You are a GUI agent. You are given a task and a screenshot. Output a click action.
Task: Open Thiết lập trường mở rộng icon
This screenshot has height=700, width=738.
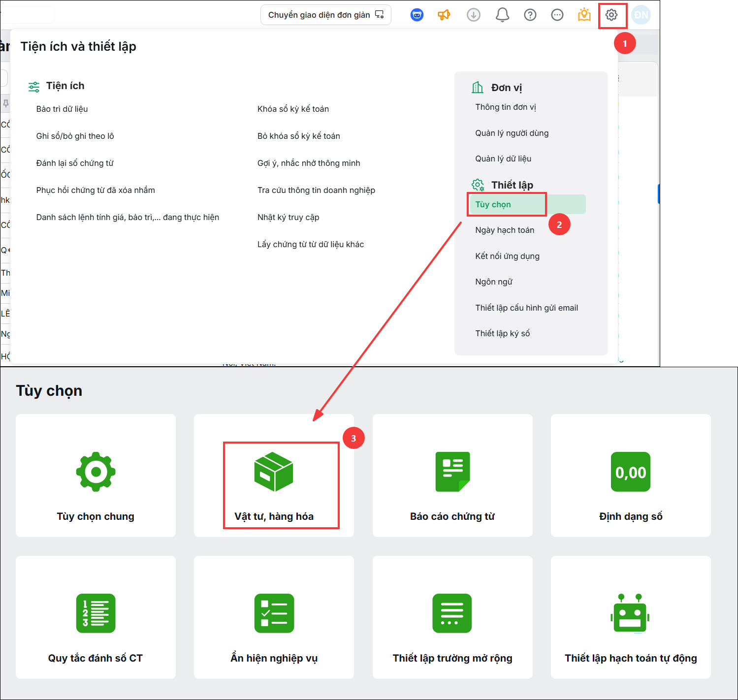[x=452, y=613]
